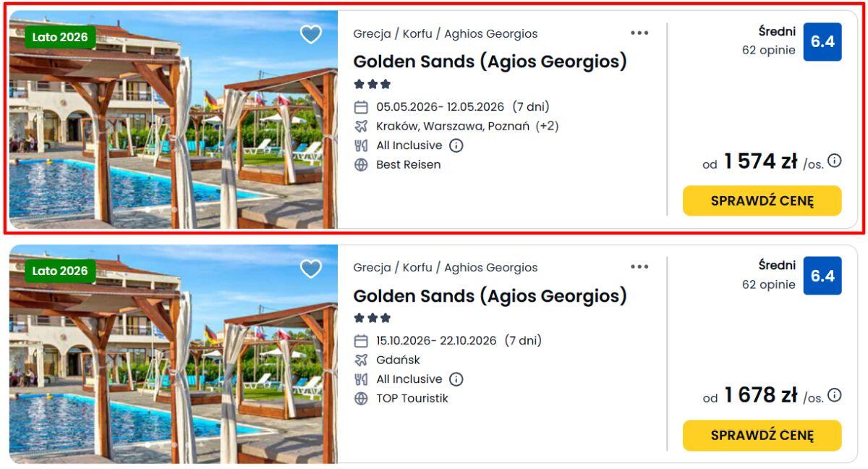868x469 pixels.
Task: Favorite the second Golden Sands offer (heart)
Action: click(311, 269)
